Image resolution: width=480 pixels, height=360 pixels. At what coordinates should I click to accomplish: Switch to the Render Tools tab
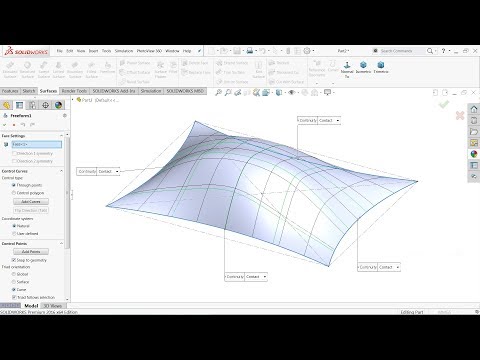pos(74,91)
